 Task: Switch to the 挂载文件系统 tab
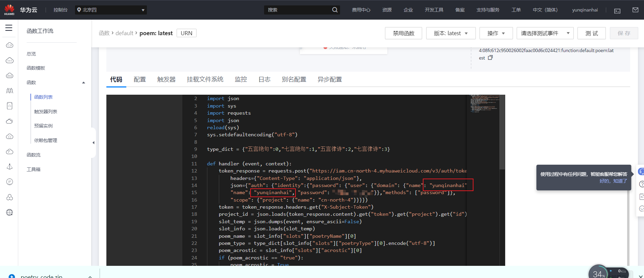pos(205,79)
